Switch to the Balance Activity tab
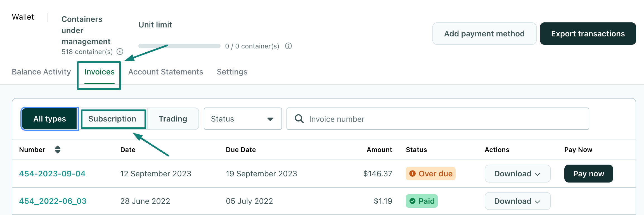644x215 pixels. (x=41, y=72)
